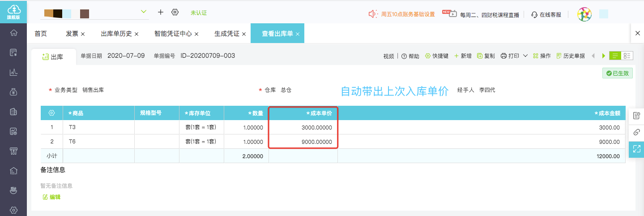This screenshot has height=216, width=644.
Task: Open the chart icon in left sidebar
Action: pyautogui.click(x=13, y=72)
